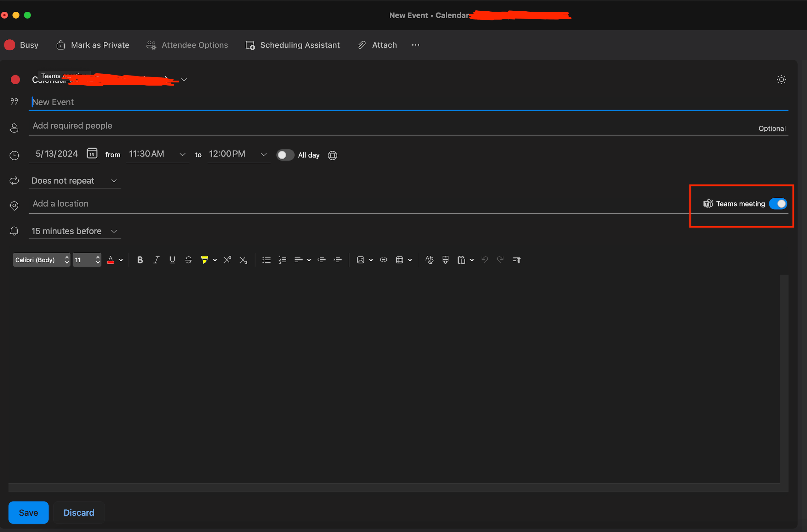The width and height of the screenshot is (807, 532).
Task: Open the 11:30 AM start time dropdown
Action: (182, 155)
